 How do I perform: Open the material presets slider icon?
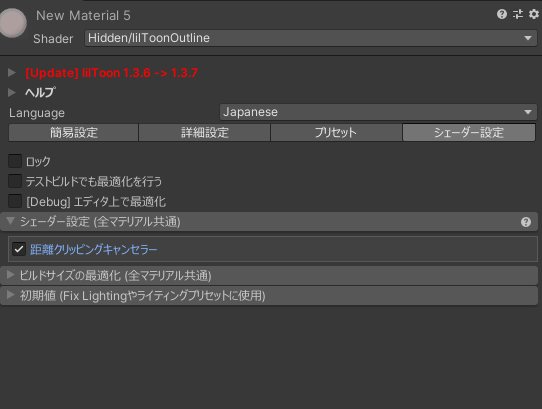[518, 14]
